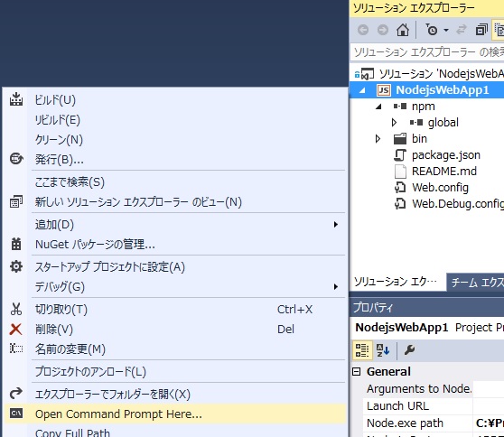Select the Node.exe path property row
This screenshot has height=437, width=504.
(x=434, y=423)
